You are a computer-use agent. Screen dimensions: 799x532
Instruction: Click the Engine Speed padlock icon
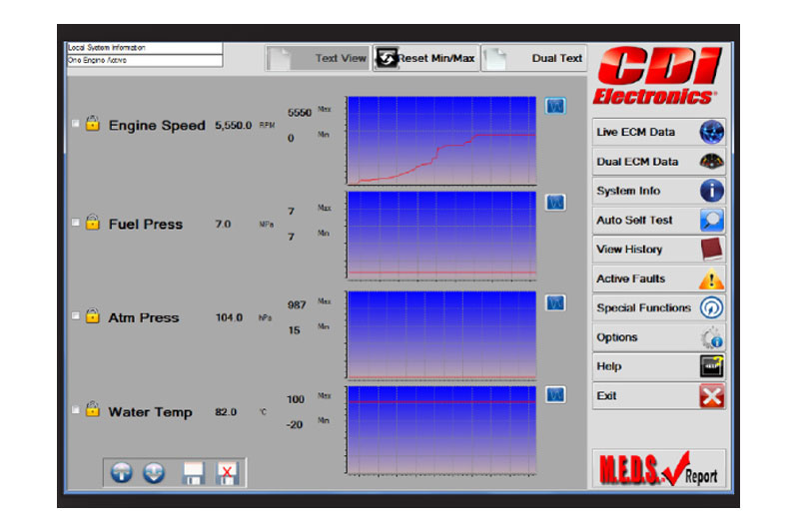point(92,124)
